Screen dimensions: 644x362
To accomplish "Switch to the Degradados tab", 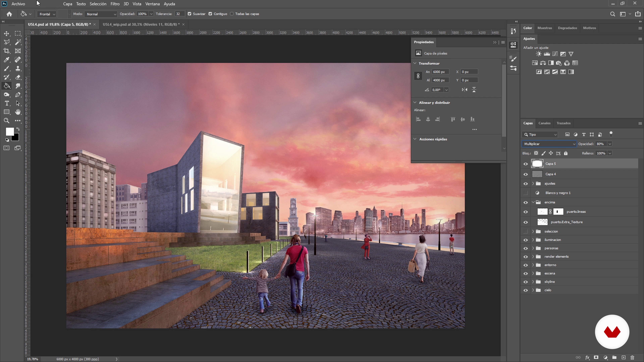I will point(567,28).
